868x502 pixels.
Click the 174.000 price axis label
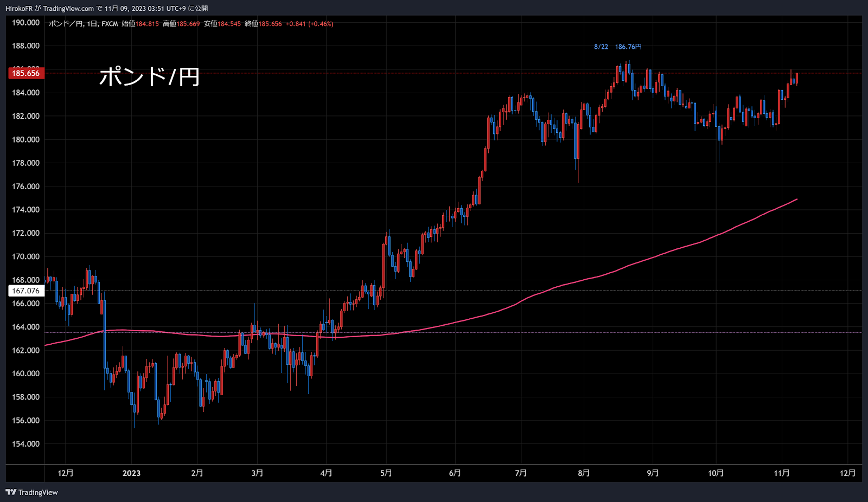[x=25, y=210]
